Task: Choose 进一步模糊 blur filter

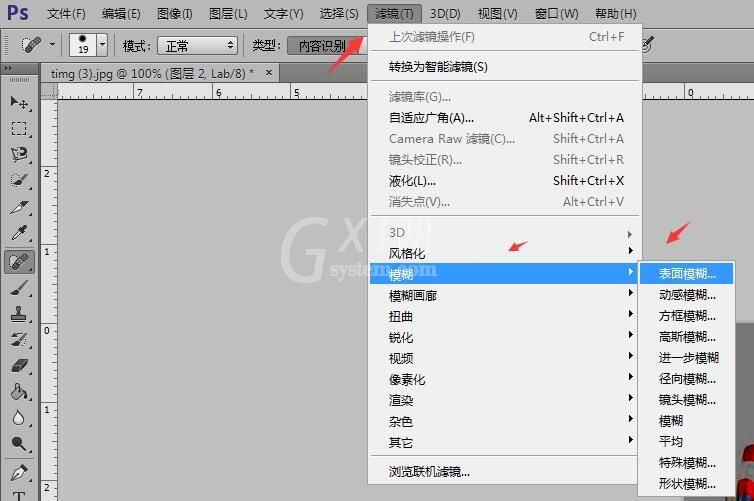Action: 687,358
